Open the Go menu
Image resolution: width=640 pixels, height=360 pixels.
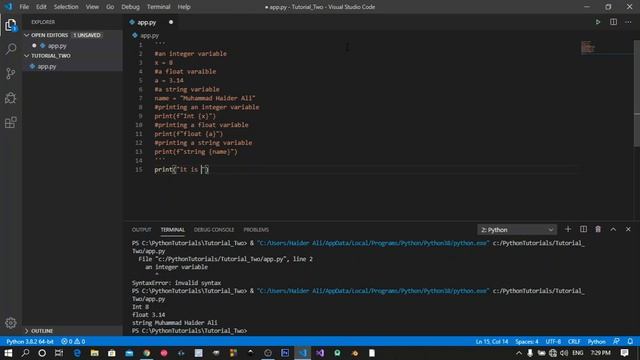[110, 7]
